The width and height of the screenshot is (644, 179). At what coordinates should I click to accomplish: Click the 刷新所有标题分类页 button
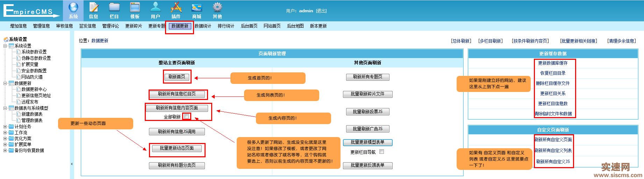tap(177, 165)
